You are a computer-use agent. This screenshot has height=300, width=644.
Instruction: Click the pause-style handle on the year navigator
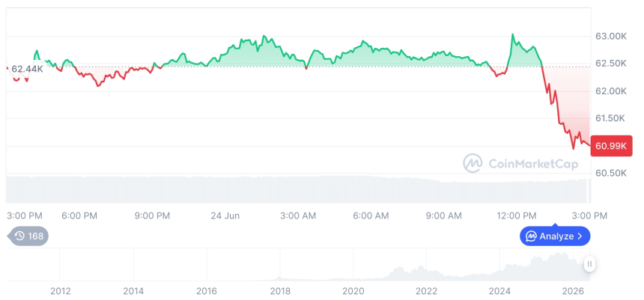pos(589,263)
